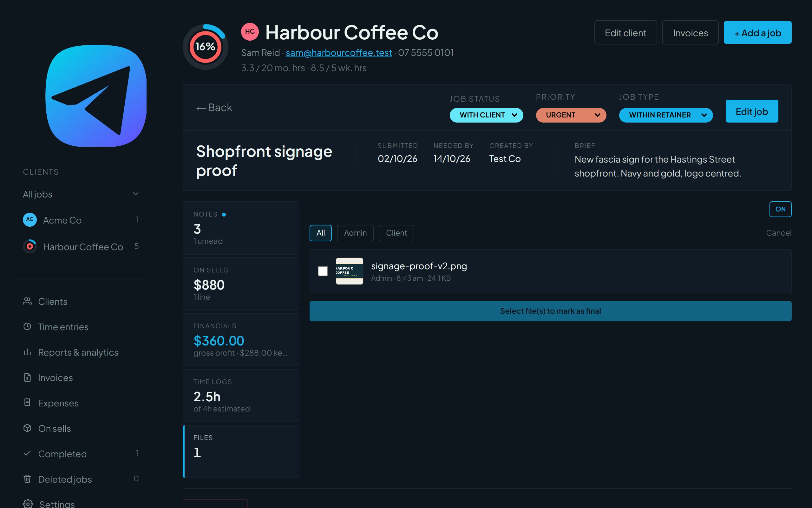Click Cancel next to the file filters
The image size is (812, 508).
click(778, 233)
